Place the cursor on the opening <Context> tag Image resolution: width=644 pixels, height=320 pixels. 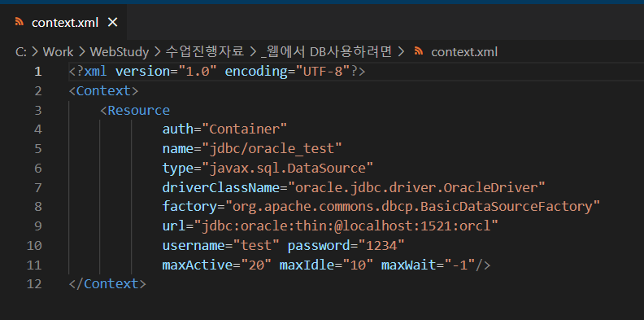click(103, 91)
